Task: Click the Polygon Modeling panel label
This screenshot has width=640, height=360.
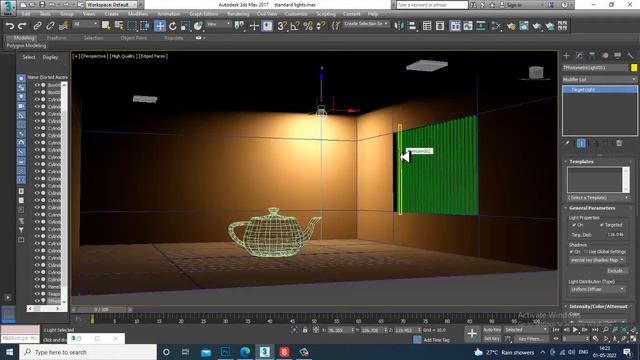Action: (27, 46)
